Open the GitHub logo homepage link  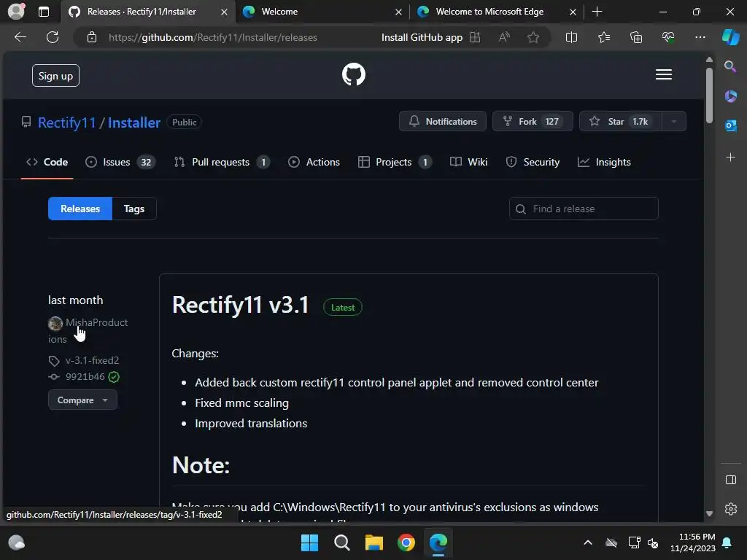click(x=354, y=75)
